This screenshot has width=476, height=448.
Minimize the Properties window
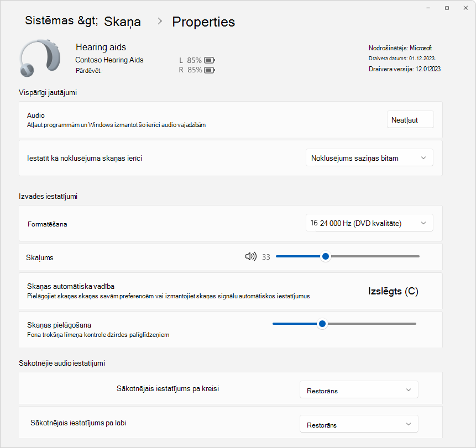coord(428,8)
